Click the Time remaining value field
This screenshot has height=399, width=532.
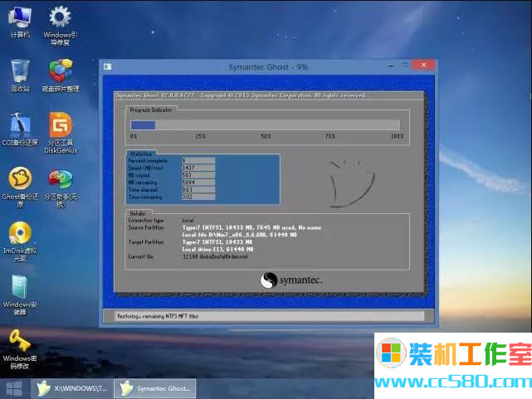[198, 197]
